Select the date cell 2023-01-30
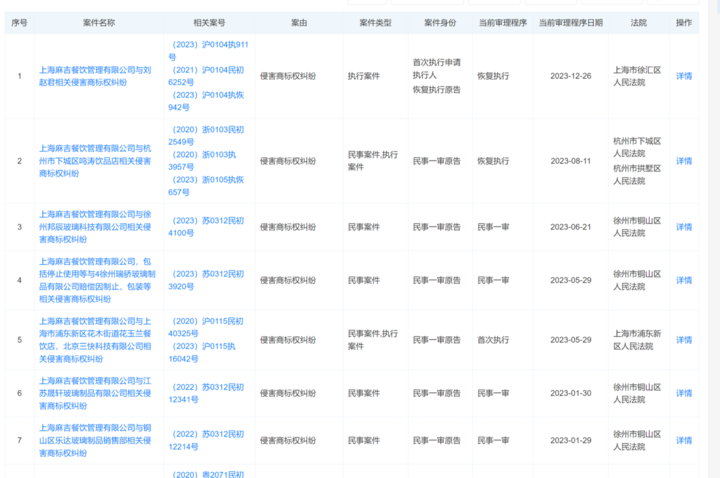 tap(571, 394)
